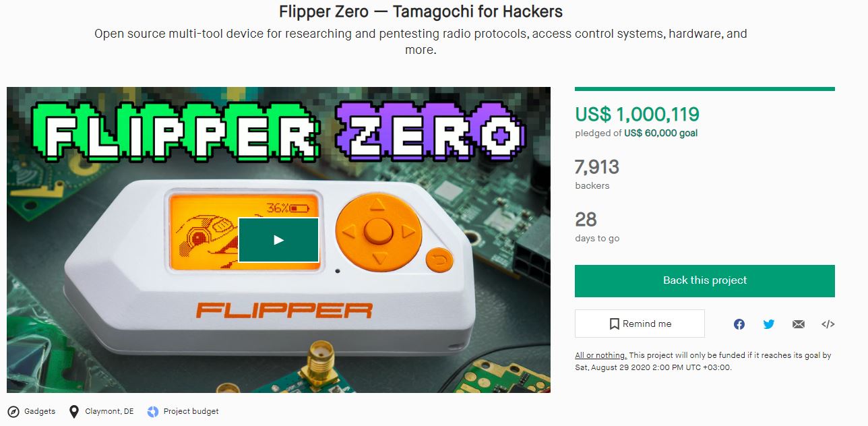Open the Claymont, DE location link
The width and height of the screenshot is (868, 426).
[x=109, y=411]
